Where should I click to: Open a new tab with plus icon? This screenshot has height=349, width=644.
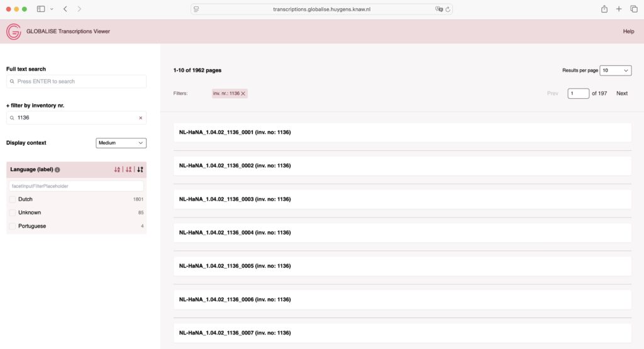(619, 9)
